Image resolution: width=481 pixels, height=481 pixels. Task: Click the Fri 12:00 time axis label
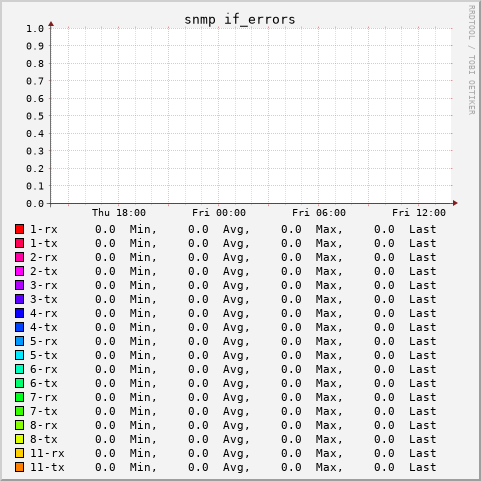419,213
